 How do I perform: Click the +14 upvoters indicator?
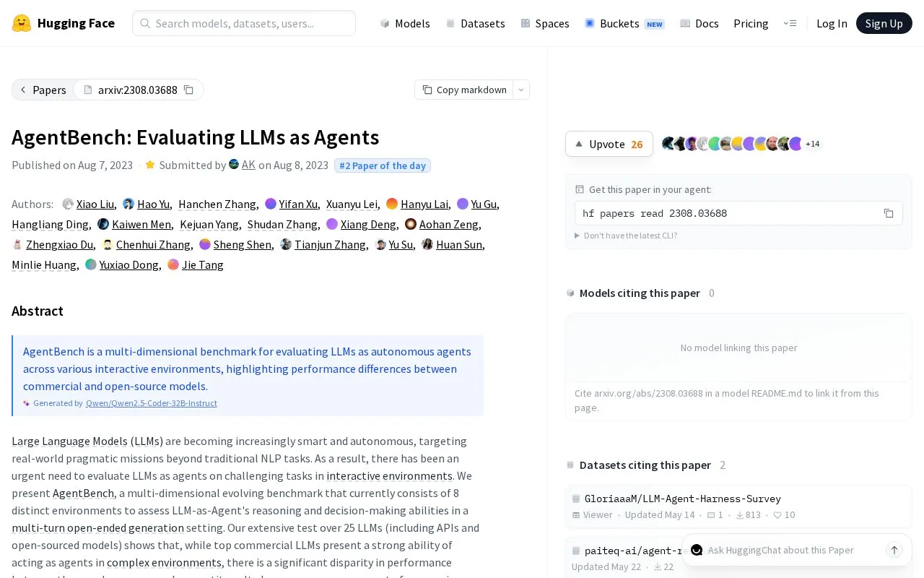click(813, 144)
